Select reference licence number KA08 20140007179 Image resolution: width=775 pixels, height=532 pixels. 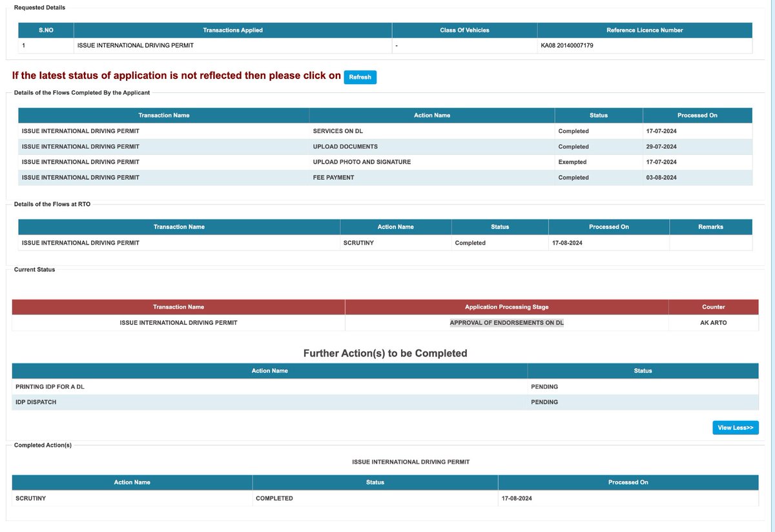[x=567, y=46]
